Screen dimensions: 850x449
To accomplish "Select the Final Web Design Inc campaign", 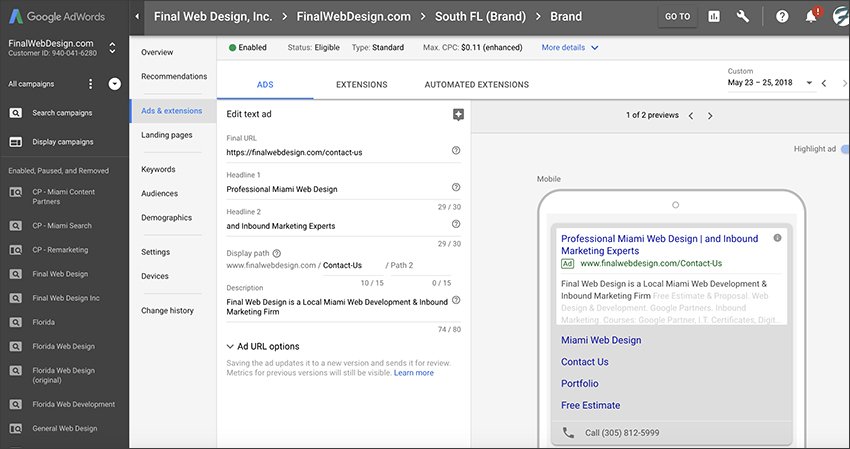I will click(66, 298).
